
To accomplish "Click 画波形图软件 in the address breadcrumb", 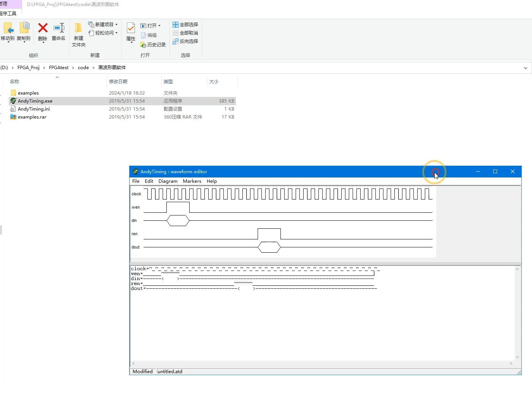I will coord(112,68).
